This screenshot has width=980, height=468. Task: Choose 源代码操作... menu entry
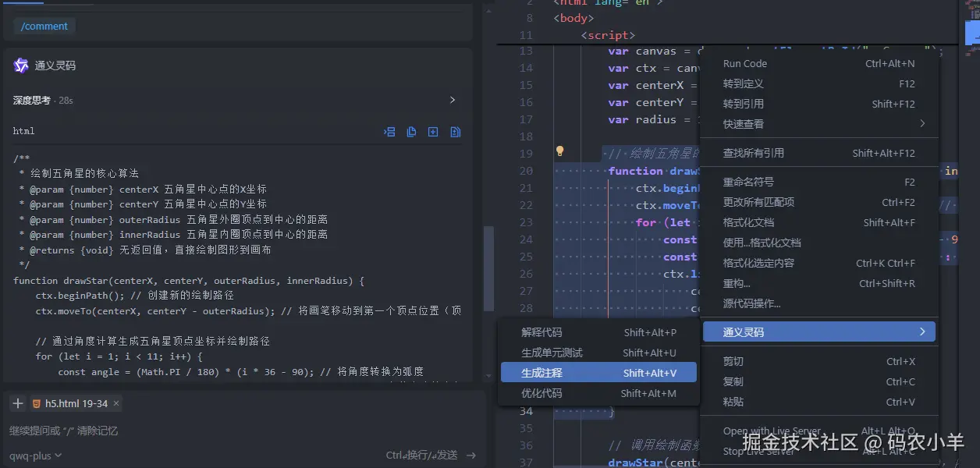point(818,303)
